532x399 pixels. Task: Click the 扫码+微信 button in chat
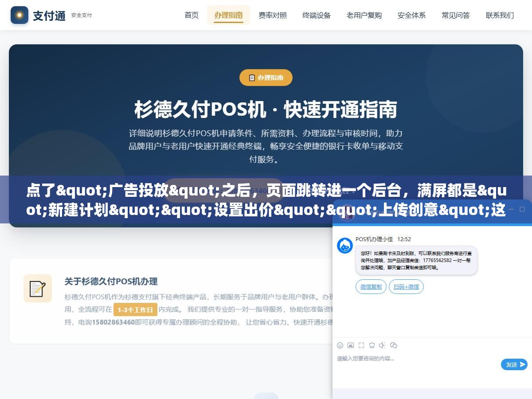[x=406, y=287]
